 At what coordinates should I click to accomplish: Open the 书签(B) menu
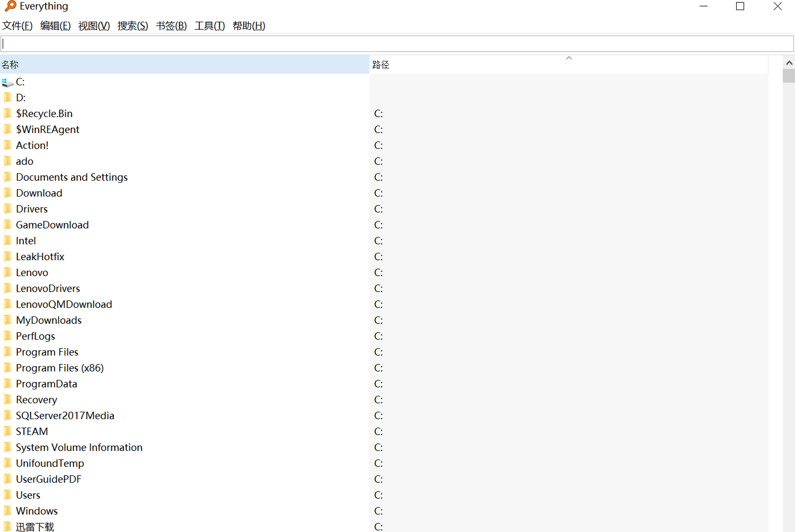[x=171, y=26]
